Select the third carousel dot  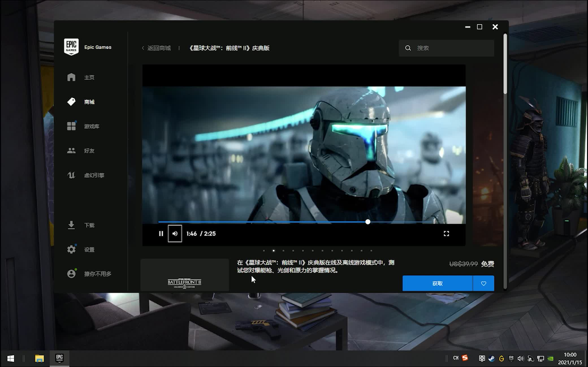[283, 251]
